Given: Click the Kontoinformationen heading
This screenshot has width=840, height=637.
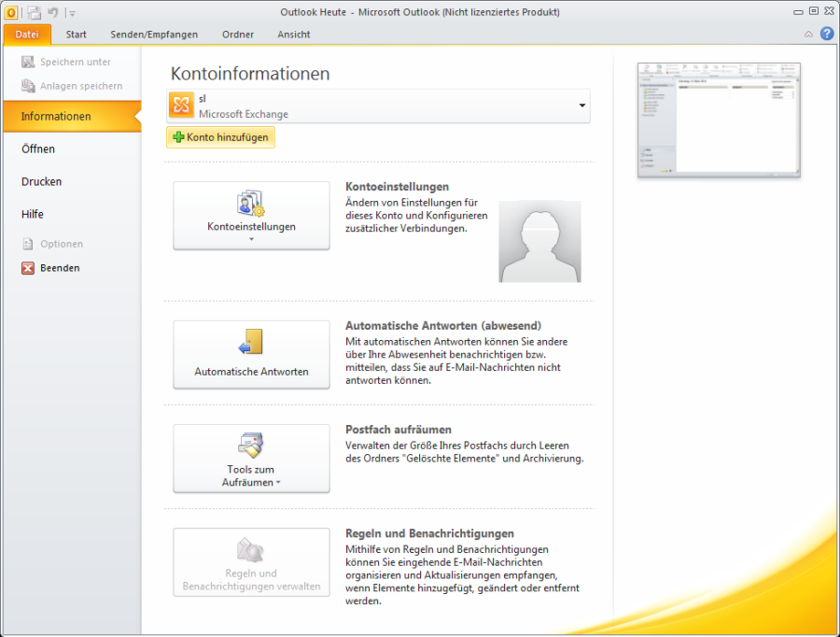Looking at the screenshot, I should 250,74.
